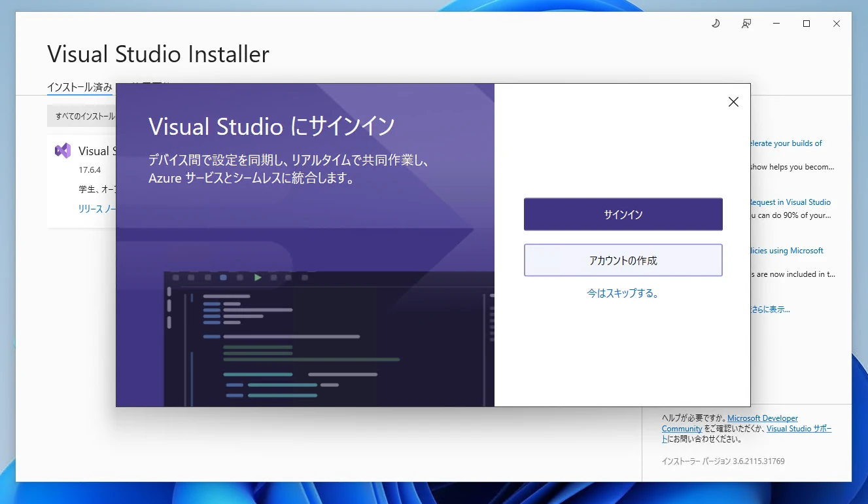Open the Visual Studio サポート link
The image size is (868, 504).
click(x=799, y=429)
